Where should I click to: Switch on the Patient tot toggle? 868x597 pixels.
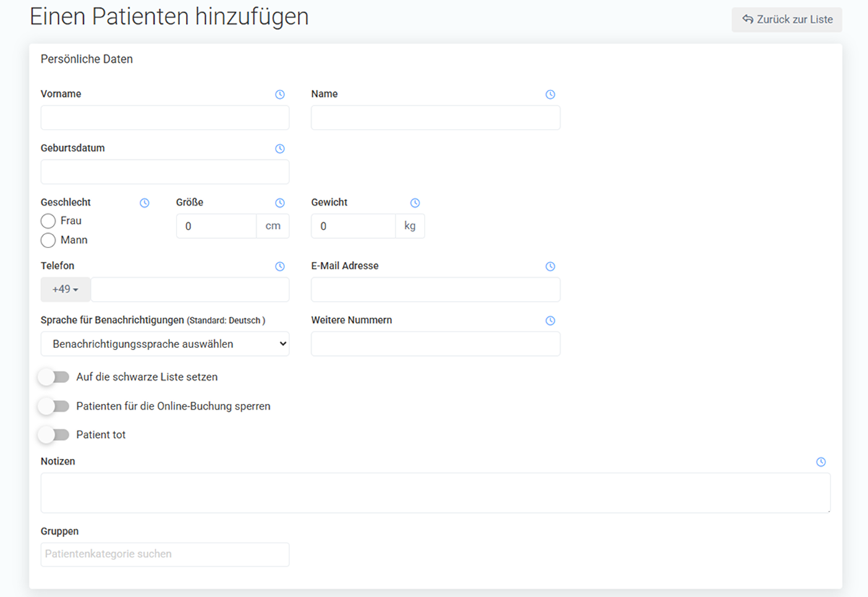click(54, 435)
